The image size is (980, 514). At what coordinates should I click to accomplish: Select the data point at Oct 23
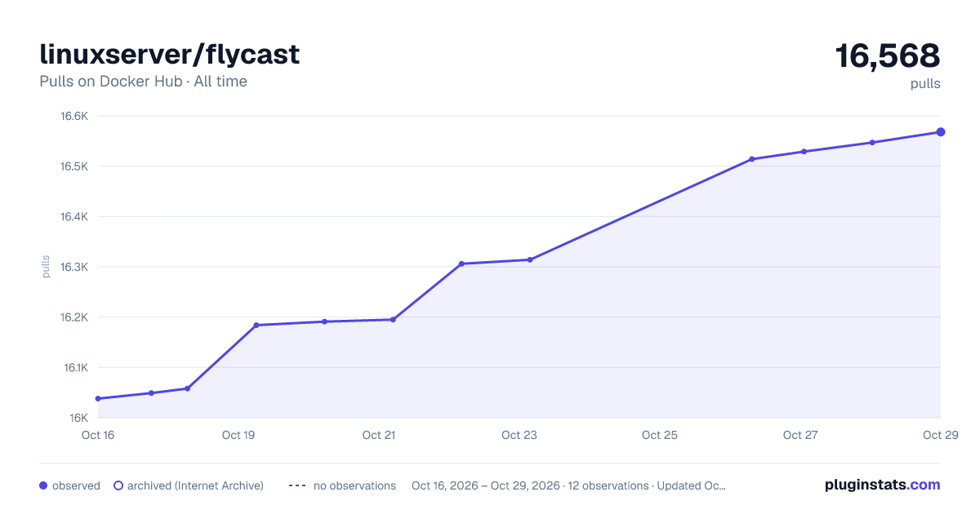click(530, 259)
